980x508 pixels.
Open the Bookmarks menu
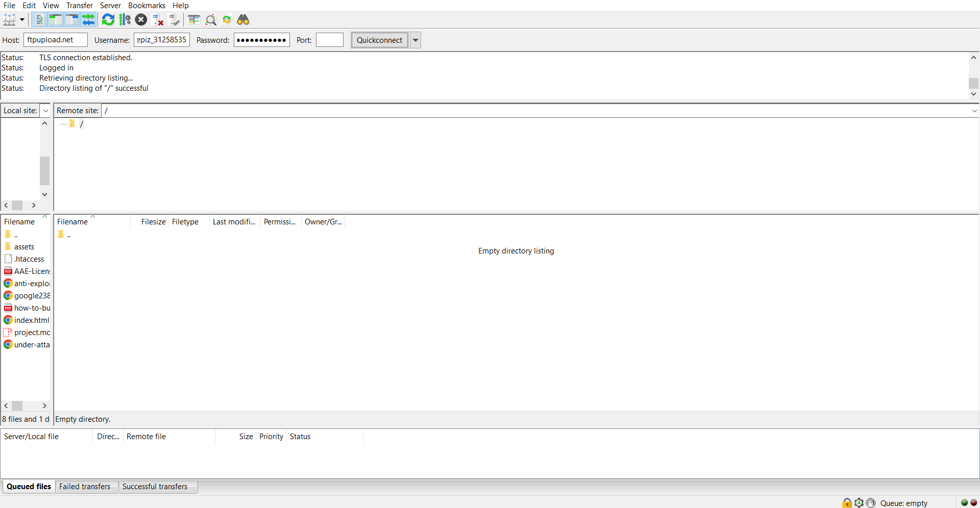click(x=146, y=6)
